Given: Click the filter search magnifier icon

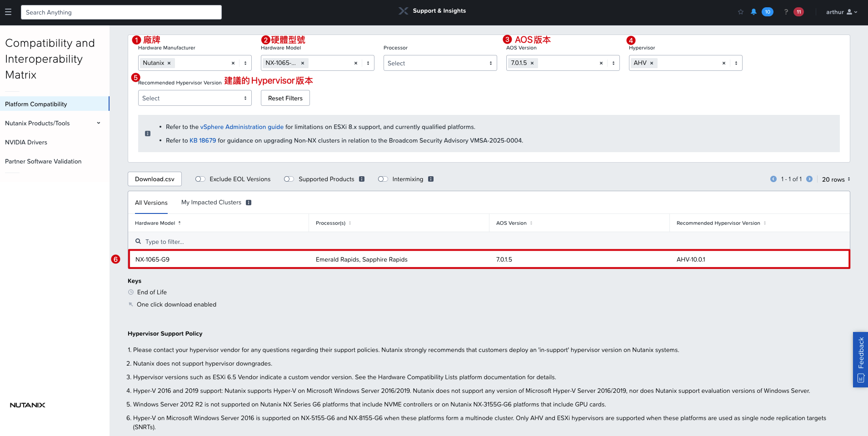Looking at the screenshot, I should [138, 241].
